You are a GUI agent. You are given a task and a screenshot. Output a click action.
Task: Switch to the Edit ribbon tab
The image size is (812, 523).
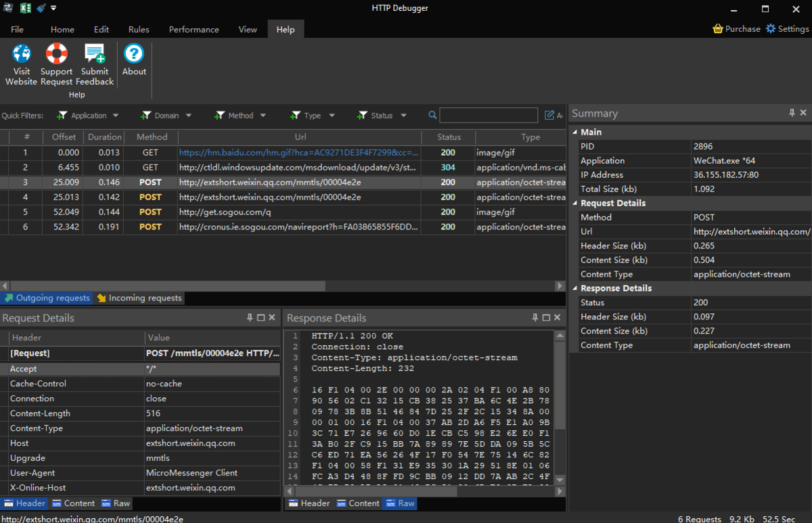[x=101, y=29]
